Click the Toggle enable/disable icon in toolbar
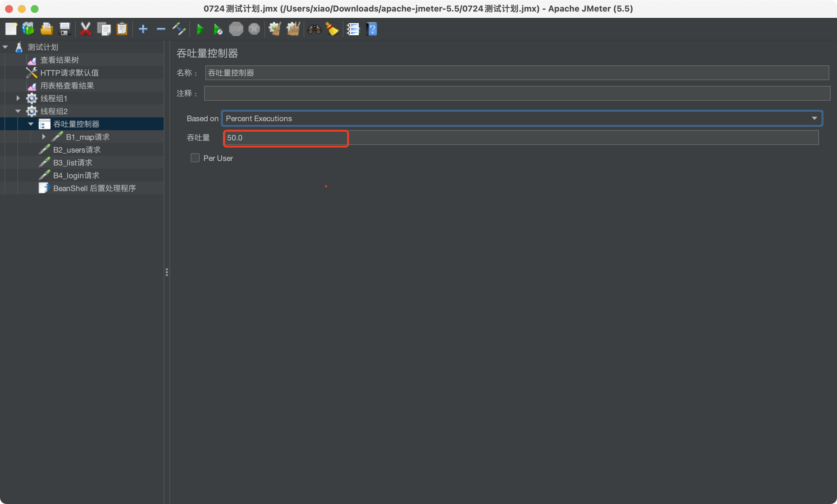837x504 pixels. (179, 29)
